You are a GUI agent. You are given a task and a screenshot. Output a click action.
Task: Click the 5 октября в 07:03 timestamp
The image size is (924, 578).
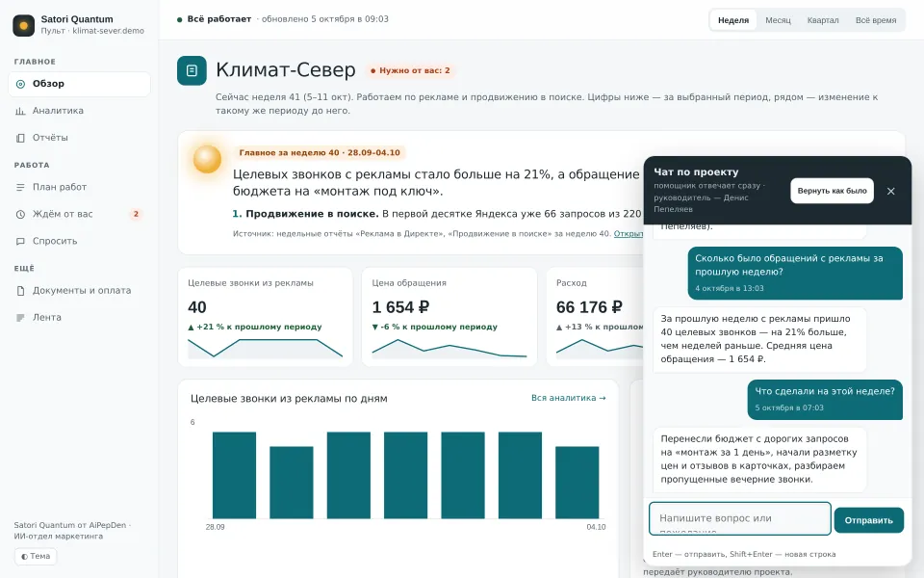pyautogui.click(x=789, y=407)
